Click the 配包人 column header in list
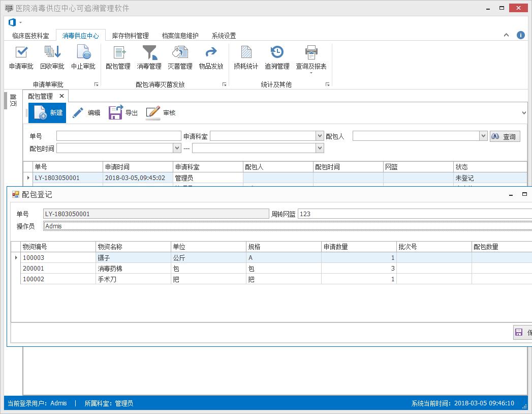 click(278, 167)
